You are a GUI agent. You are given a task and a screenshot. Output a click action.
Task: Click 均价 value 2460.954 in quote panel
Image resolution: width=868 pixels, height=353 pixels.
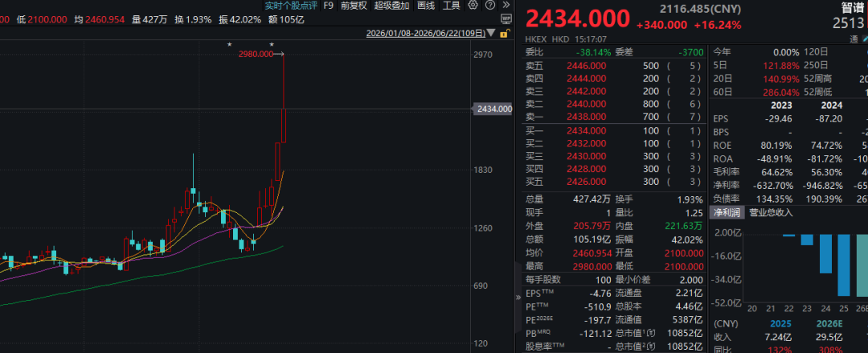point(590,252)
